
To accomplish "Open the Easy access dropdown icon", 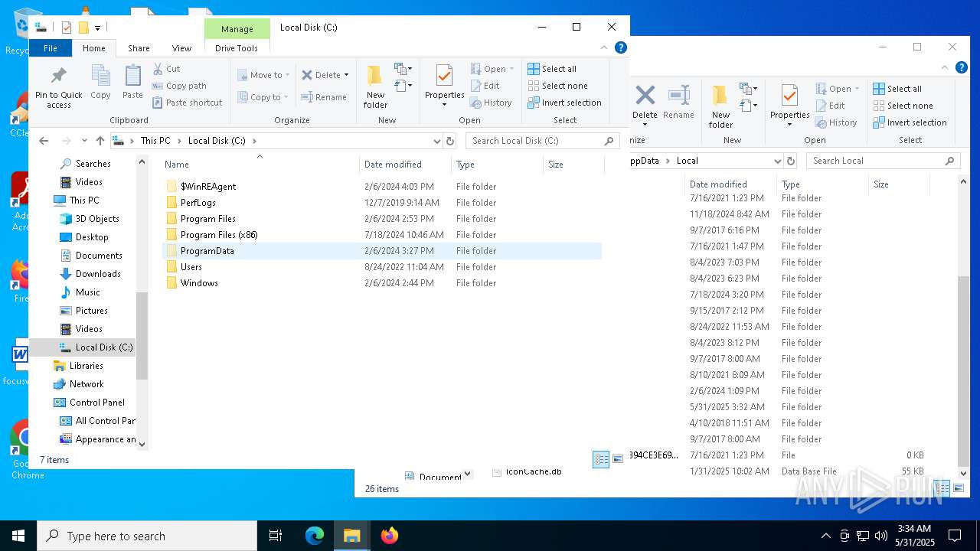I will [403, 86].
